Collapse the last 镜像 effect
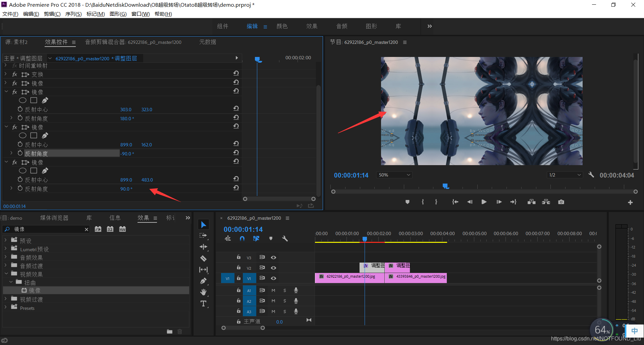644x345 pixels. click(x=6, y=162)
